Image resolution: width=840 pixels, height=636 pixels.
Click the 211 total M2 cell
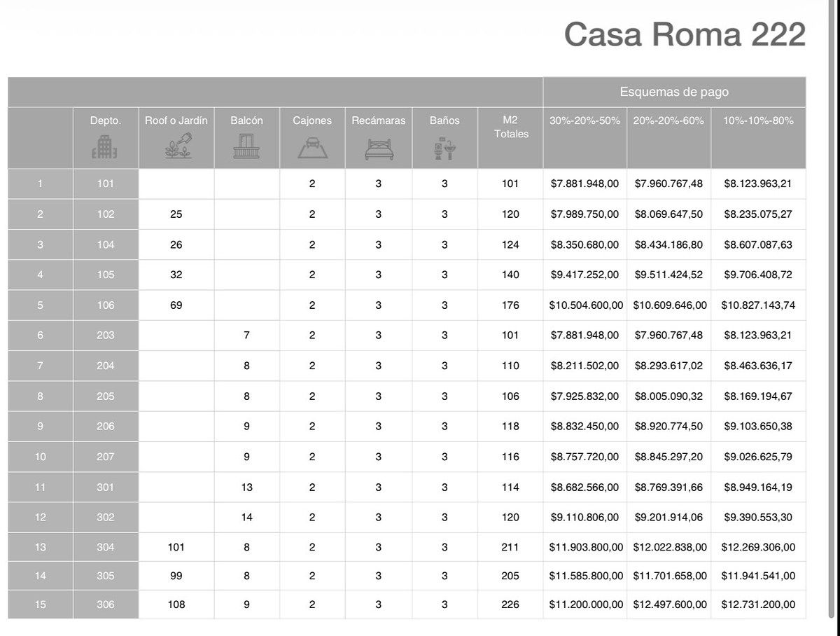pyautogui.click(x=510, y=547)
